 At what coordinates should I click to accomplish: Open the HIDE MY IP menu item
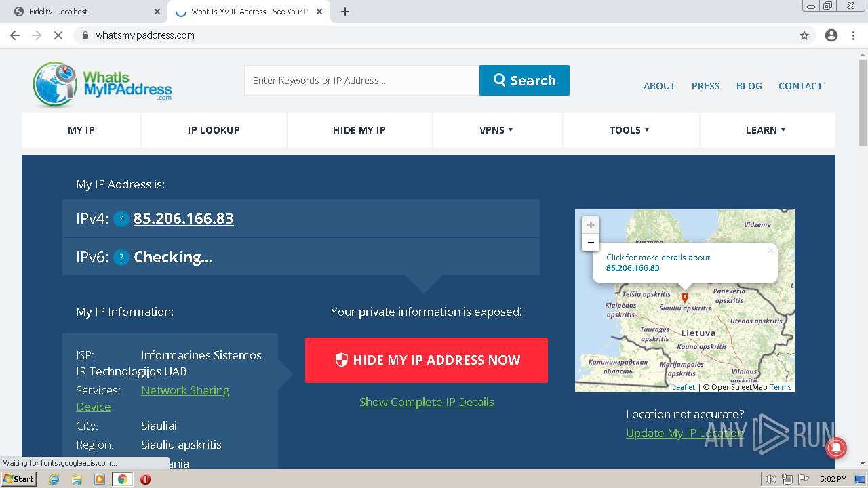click(x=359, y=130)
